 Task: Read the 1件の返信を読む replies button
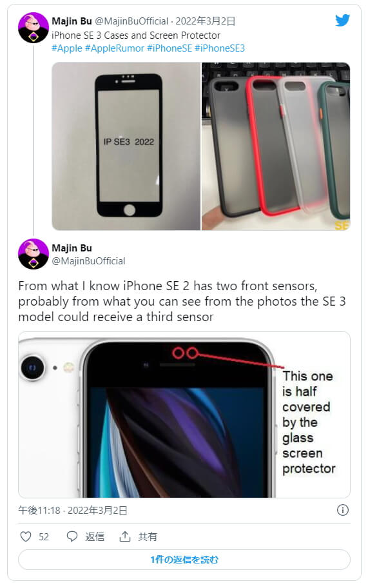(184, 560)
